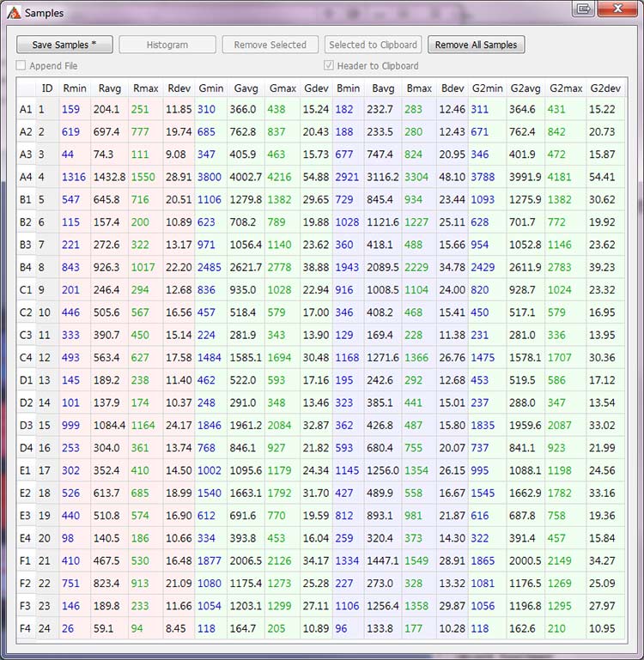Click the Gmin column header
This screenshot has width=644, height=660.
point(211,88)
